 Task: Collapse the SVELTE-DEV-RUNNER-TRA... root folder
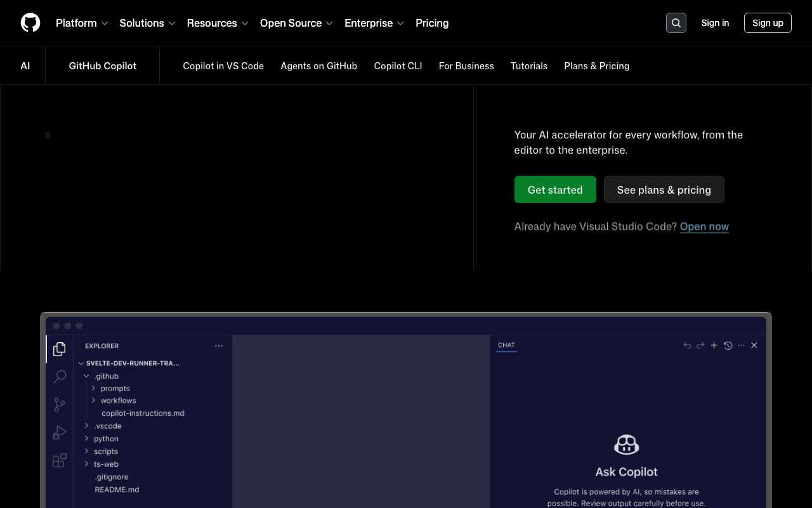click(129, 363)
